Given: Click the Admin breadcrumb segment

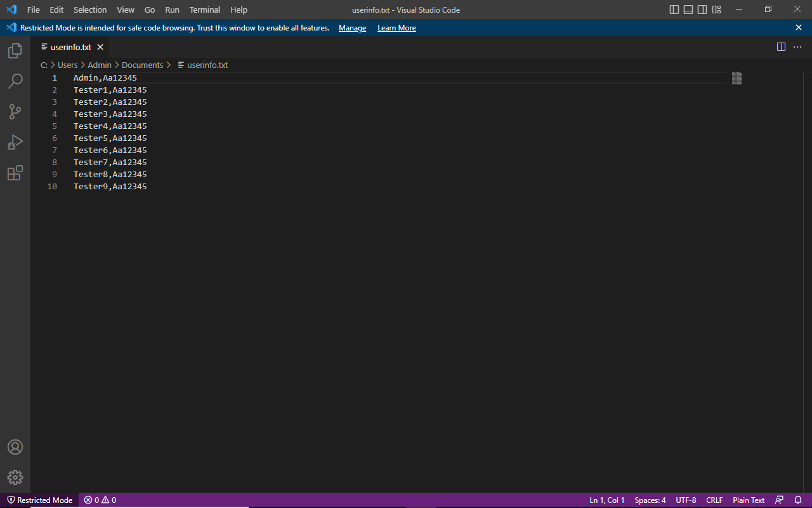Looking at the screenshot, I should tap(100, 65).
